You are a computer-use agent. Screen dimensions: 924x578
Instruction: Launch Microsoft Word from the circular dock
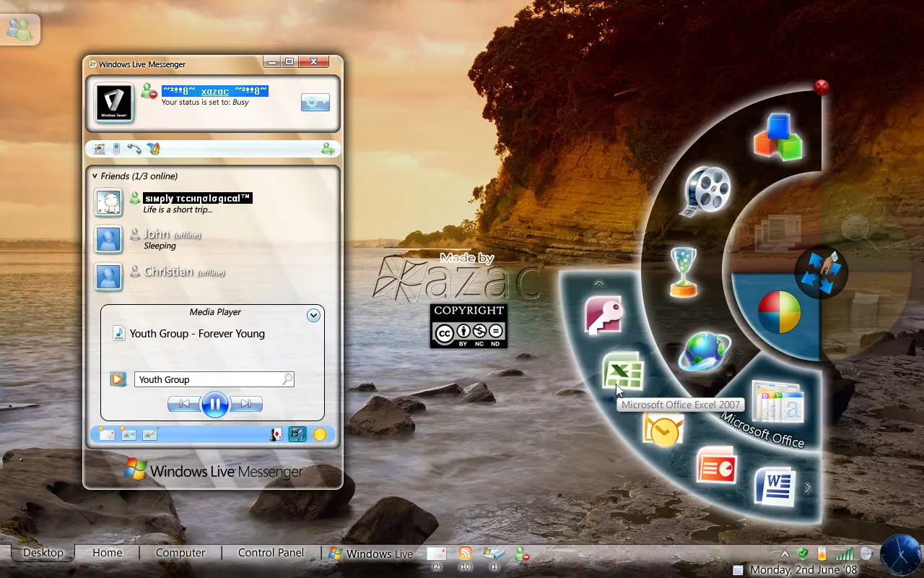pos(774,486)
